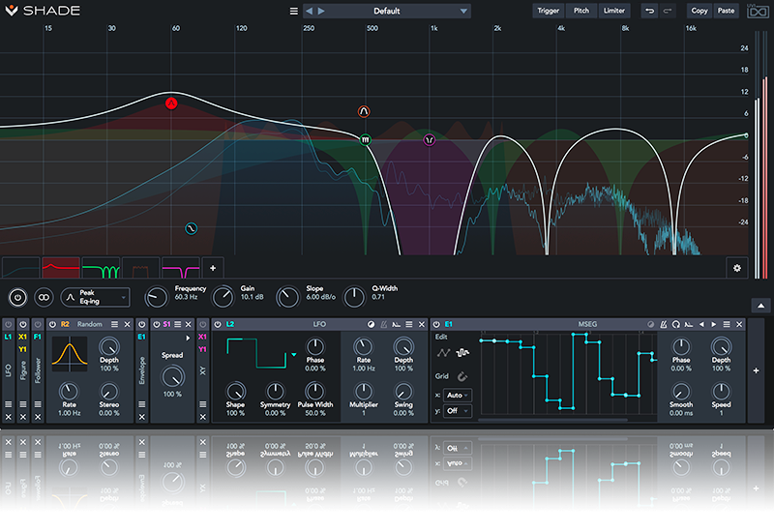The height and width of the screenshot is (532, 774).
Task: Open the EQ display settings gear
Action: click(x=737, y=267)
